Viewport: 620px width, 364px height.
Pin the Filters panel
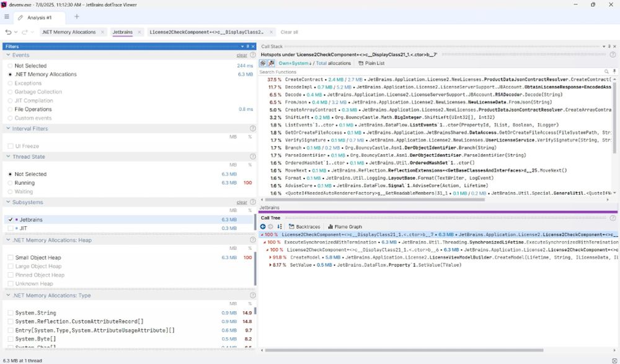248,47
